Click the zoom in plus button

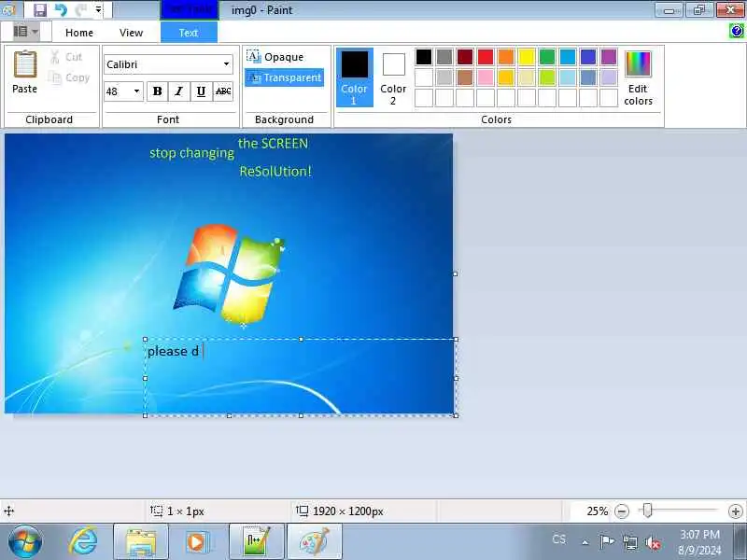coord(736,511)
